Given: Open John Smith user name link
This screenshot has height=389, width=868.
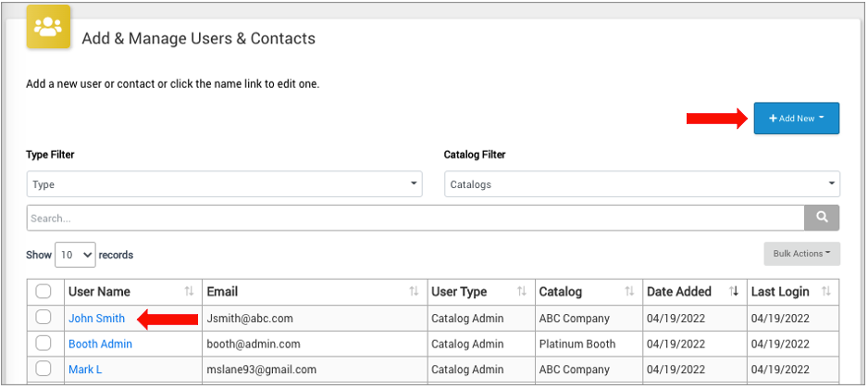Looking at the screenshot, I should click(x=96, y=318).
